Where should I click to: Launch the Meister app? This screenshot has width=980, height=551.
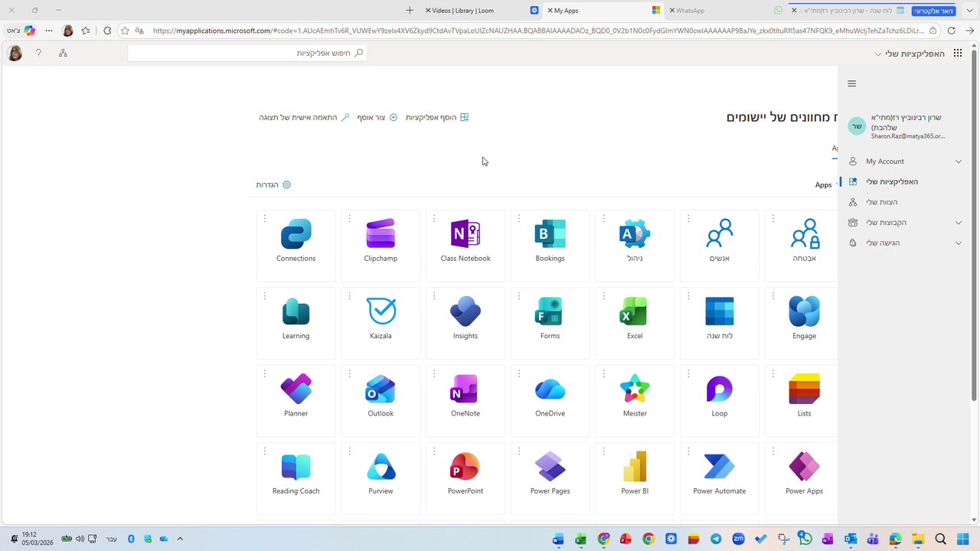point(635,401)
